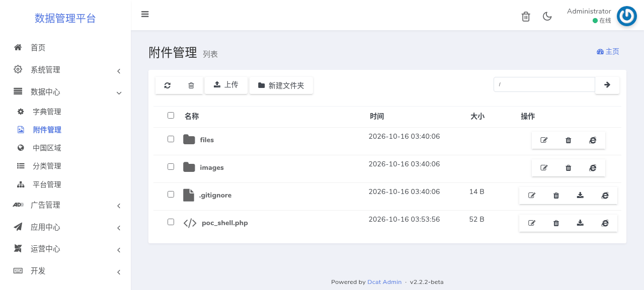The image size is (644, 290).
Task: Download .gitignore file
Action: click(x=580, y=196)
